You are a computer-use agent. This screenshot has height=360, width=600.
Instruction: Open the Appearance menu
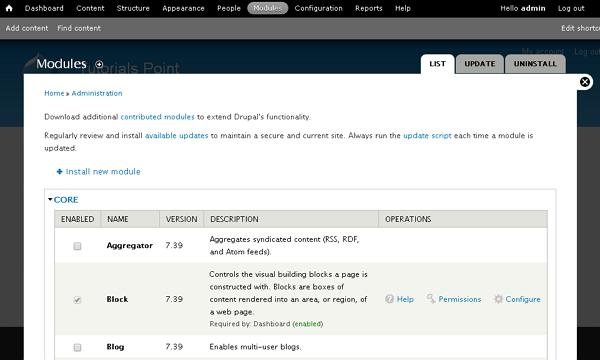pos(183,8)
